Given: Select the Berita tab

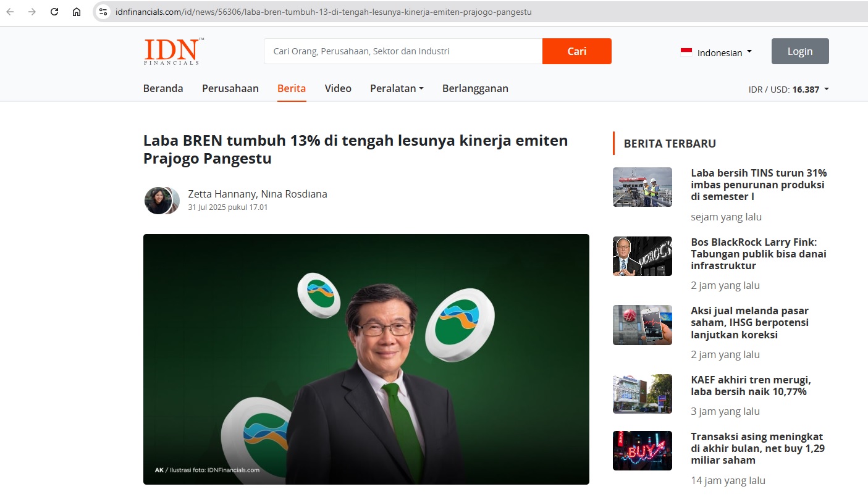Looking at the screenshot, I should [x=292, y=88].
